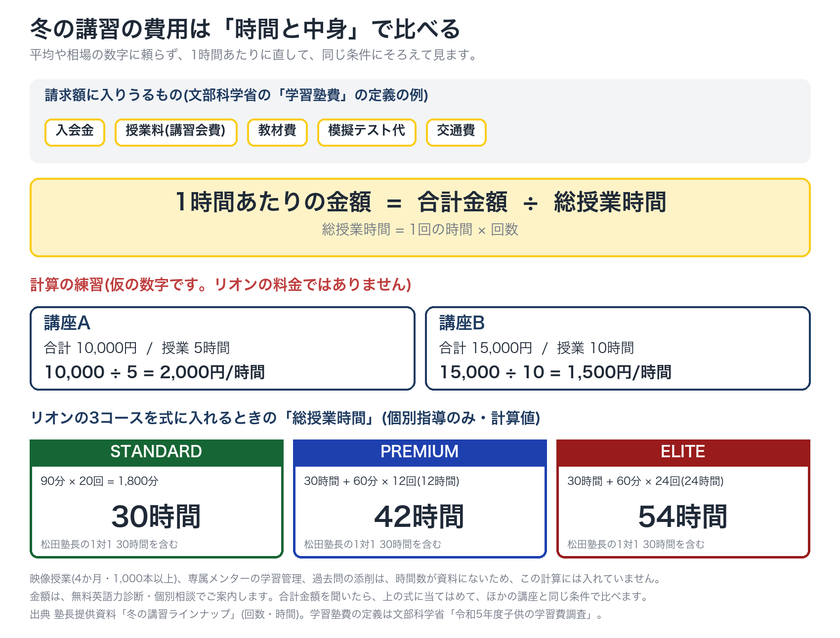The height and width of the screenshot is (638, 840).
Task: Select the 授業料(講習会費) tag
Action: 176,132
